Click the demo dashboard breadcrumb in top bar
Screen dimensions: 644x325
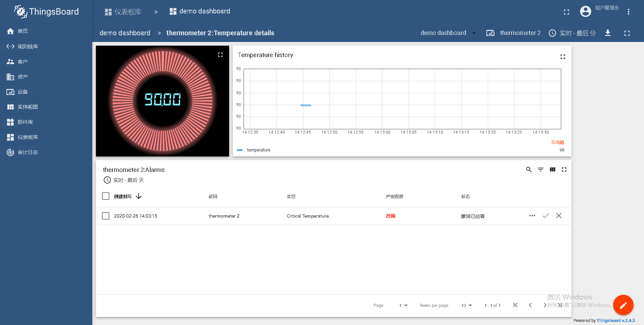200,11
